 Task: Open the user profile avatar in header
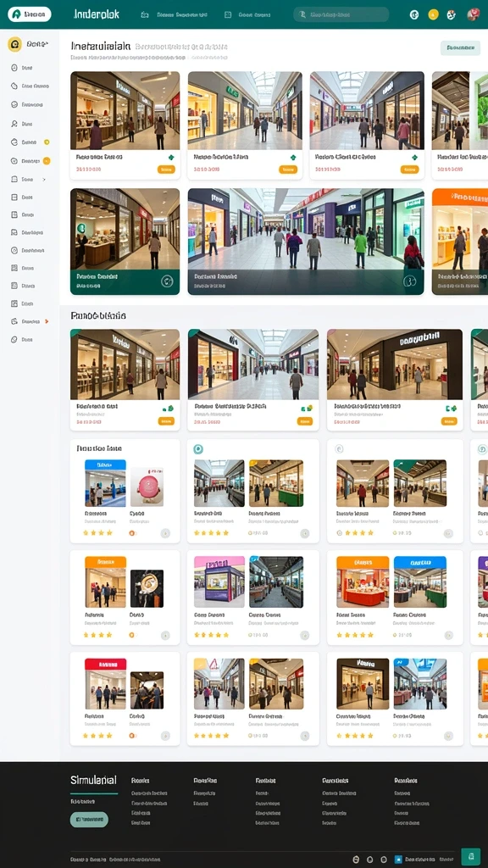(x=473, y=15)
